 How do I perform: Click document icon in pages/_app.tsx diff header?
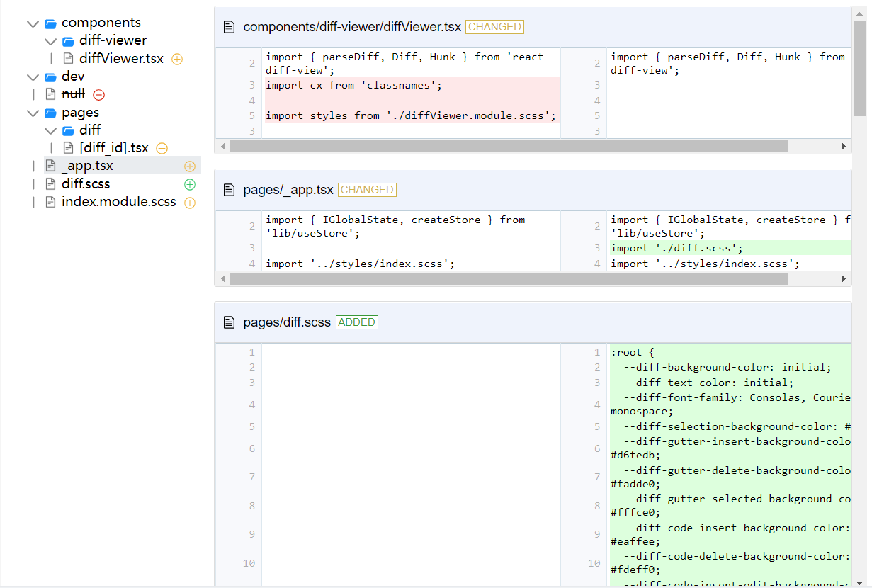pos(229,190)
